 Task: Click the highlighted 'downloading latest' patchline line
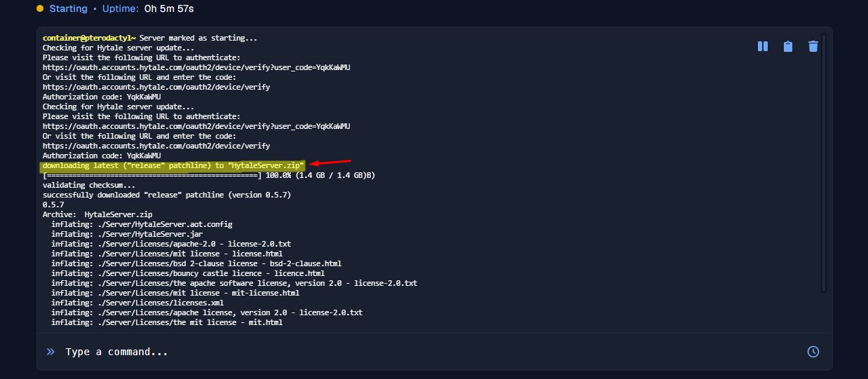coord(173,165)
